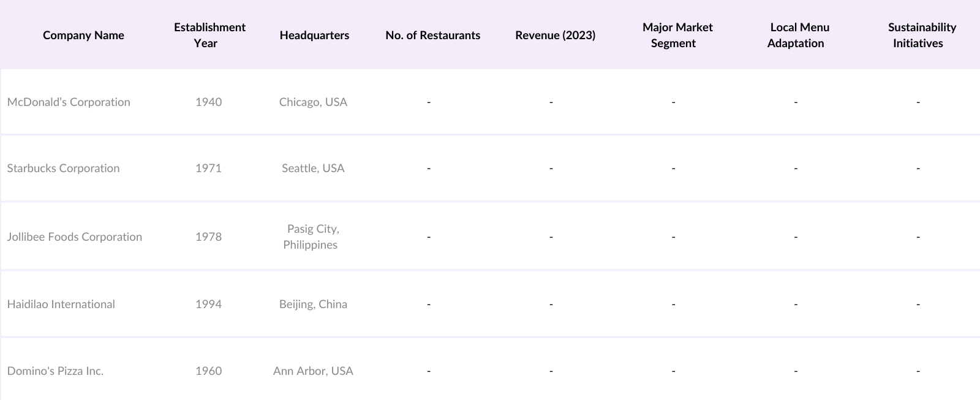
Task: Click the year 1978 cell
Action: click(208, 236)
